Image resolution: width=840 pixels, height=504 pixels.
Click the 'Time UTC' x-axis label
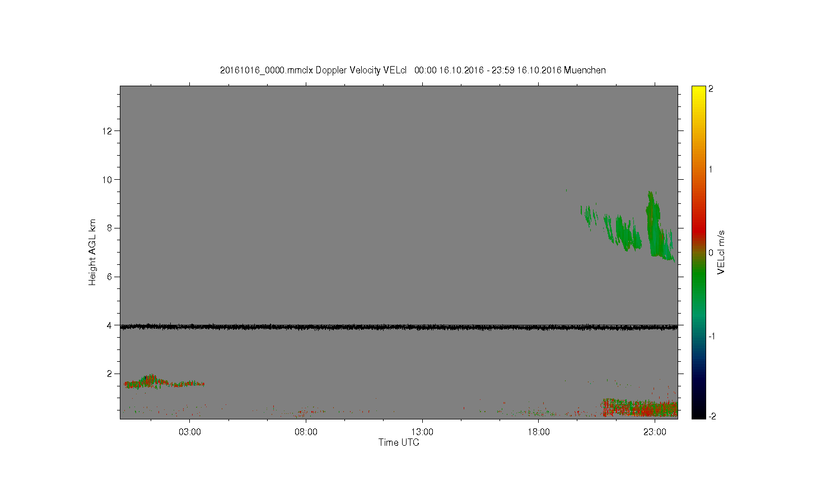coord(399,442)
